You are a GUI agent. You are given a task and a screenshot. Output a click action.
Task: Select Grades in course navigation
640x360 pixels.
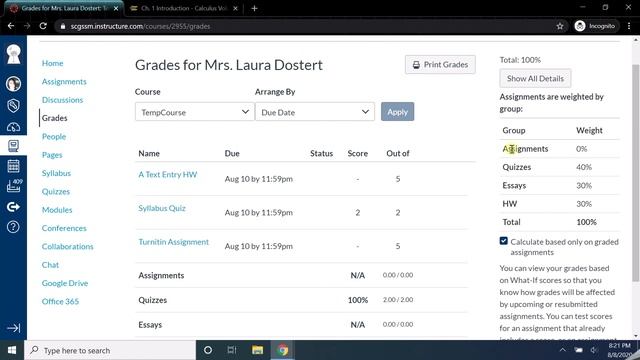click(54, 118)
